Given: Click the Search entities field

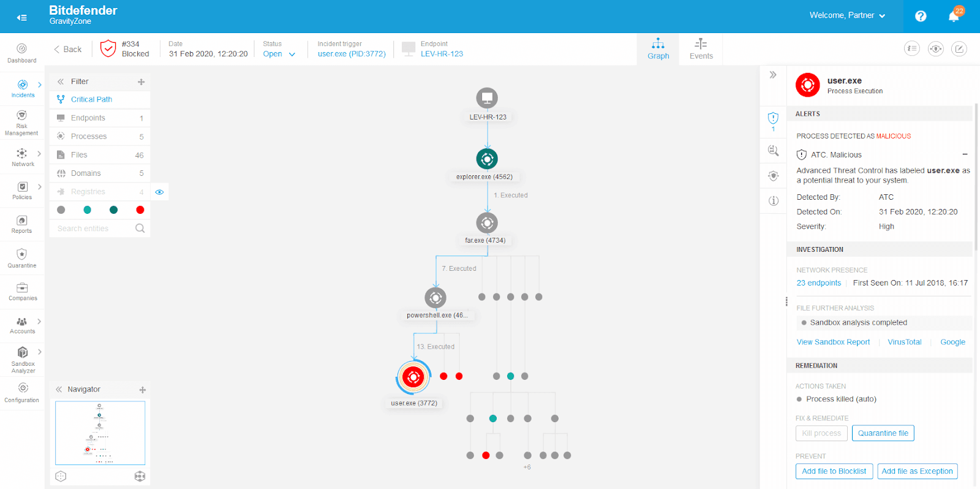Looking at the screenshot, I should tap(100, 229).
